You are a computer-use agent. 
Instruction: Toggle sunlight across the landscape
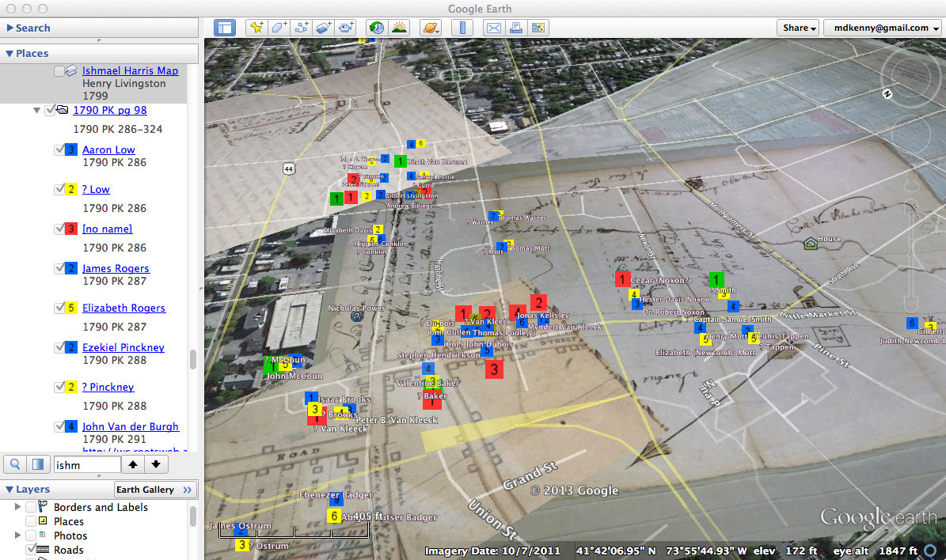point(398,28)
